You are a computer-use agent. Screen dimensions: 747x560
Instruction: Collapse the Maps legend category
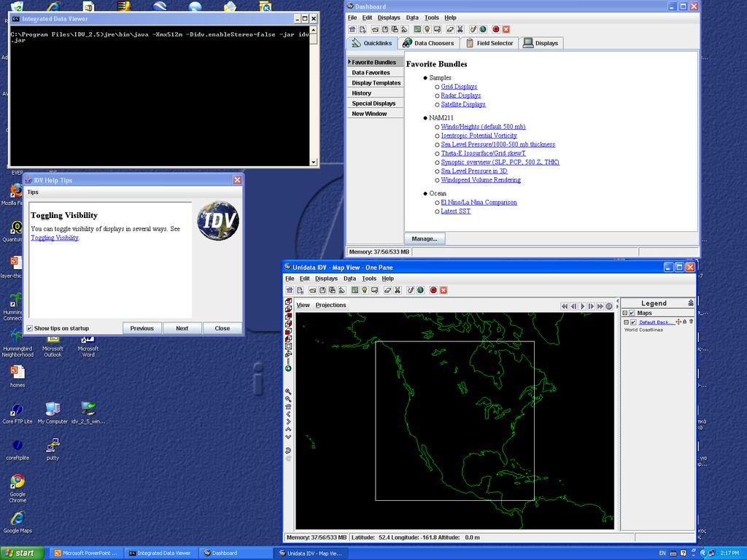coord(625,313)
